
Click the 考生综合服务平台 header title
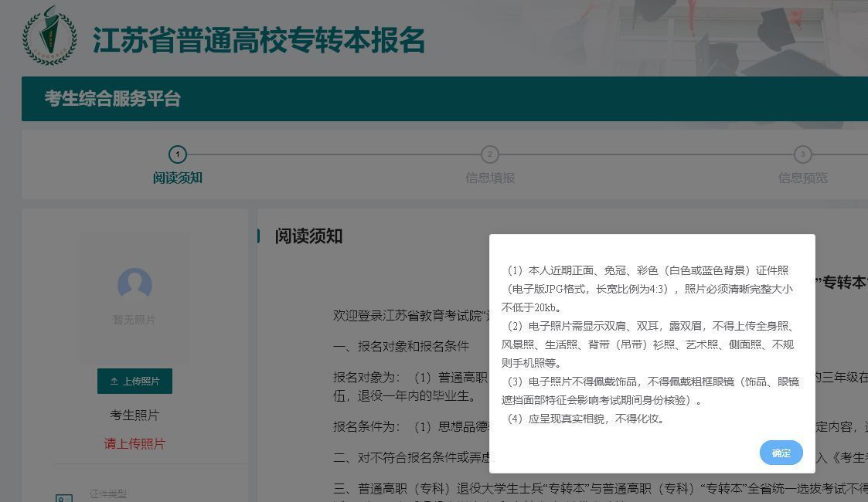113,99
